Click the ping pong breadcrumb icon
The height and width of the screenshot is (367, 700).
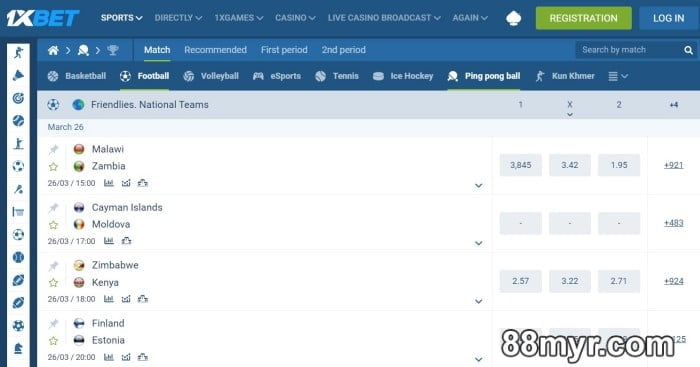pyautogui.click(x=83, y=50)
